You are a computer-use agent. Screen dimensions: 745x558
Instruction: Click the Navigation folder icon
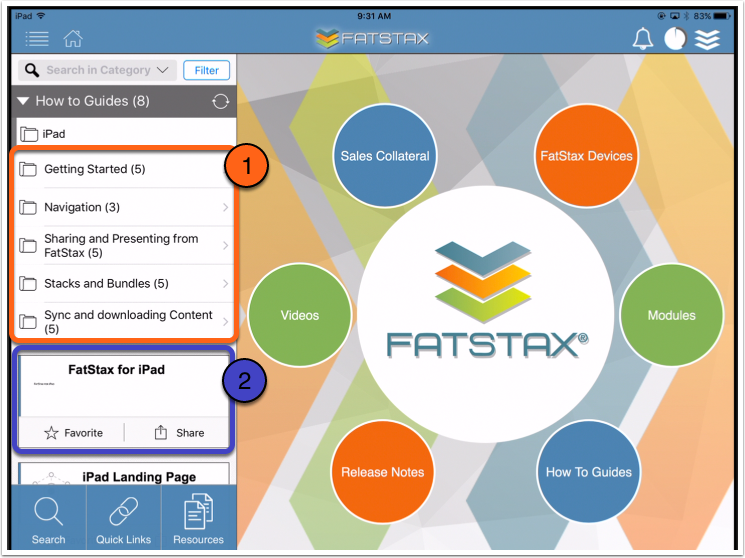pyautogui.click(x=28, y=207)
